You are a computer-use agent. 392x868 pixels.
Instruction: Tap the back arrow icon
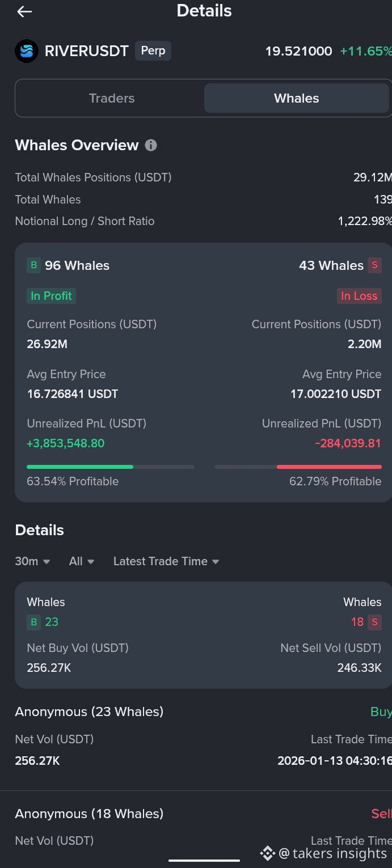24,11
